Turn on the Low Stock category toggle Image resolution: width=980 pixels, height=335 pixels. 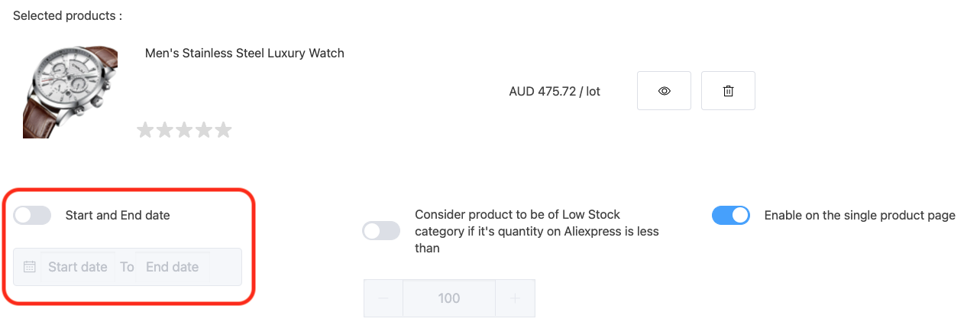pyautogui.click(x=381, y=231)
